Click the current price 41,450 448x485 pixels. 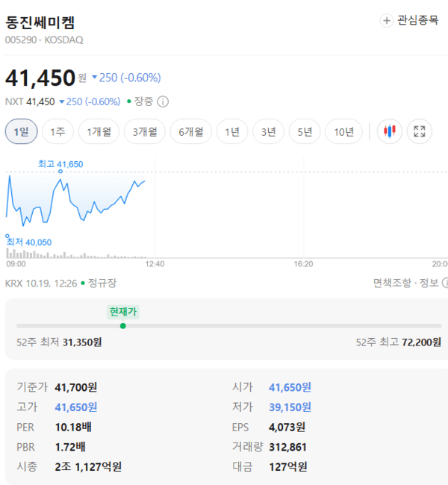[40, 78]
